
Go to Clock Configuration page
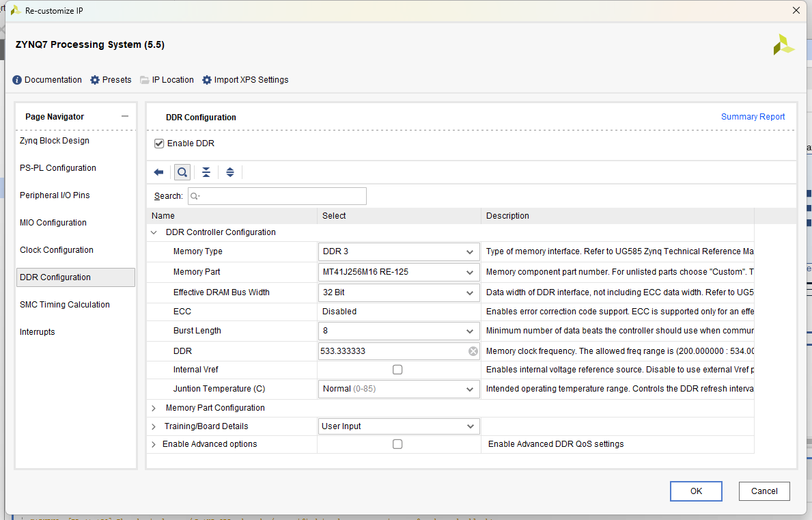(57, 250)
